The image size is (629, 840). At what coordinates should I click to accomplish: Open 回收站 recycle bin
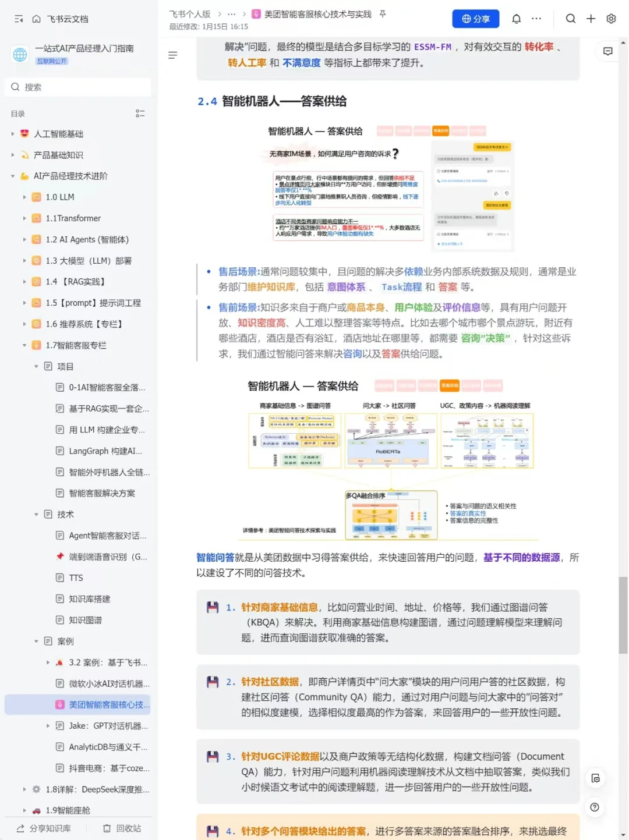click(x=122, y=828)
